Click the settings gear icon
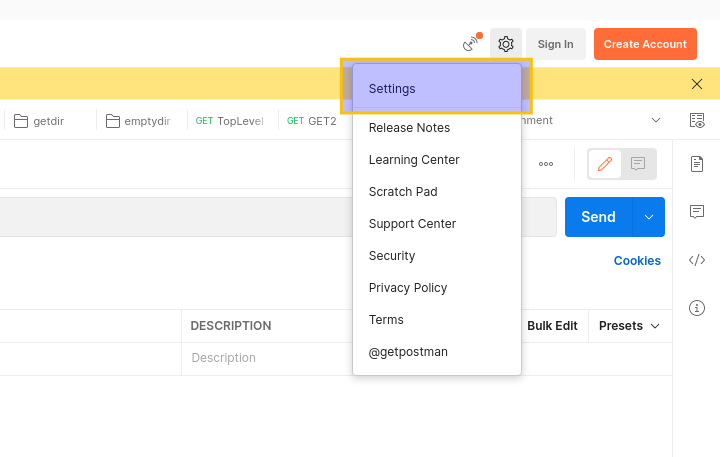 506,44
